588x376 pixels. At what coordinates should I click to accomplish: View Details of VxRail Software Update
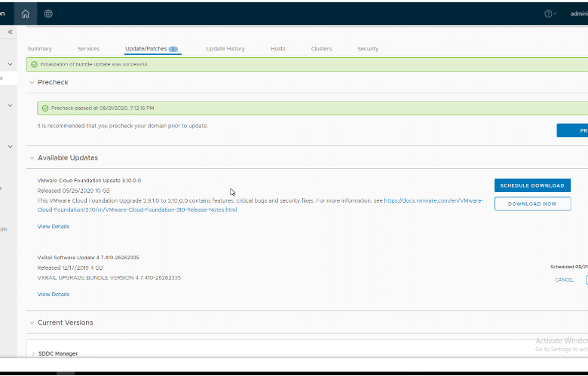[x=54, y=295]
